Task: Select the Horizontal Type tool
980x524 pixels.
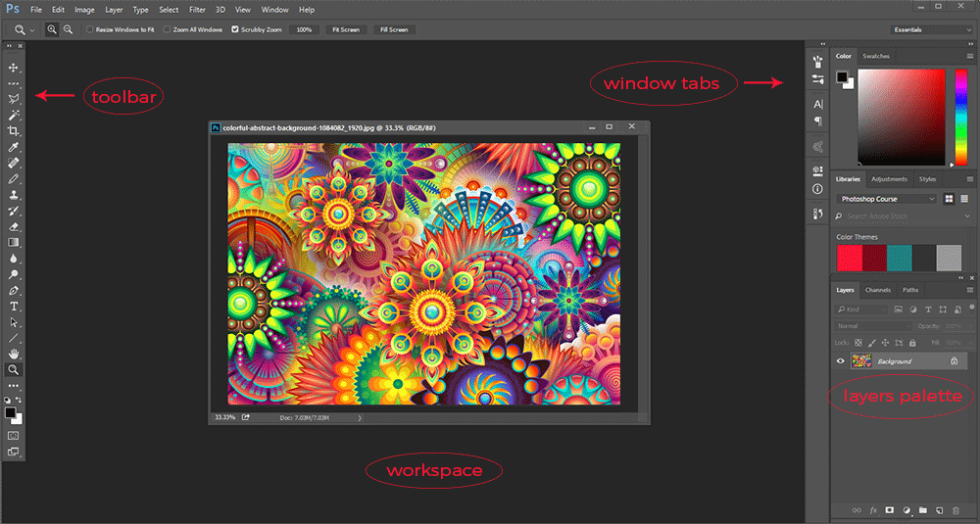Action: coord(13,306)
